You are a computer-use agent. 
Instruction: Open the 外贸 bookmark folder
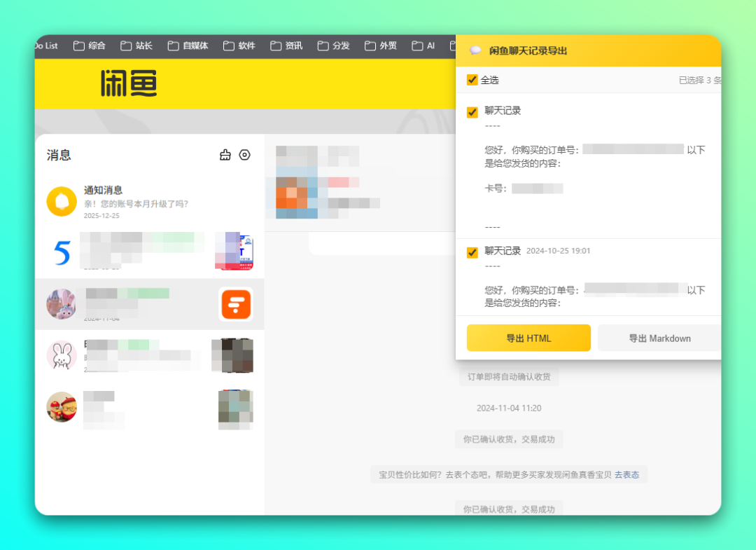[381, 46]
